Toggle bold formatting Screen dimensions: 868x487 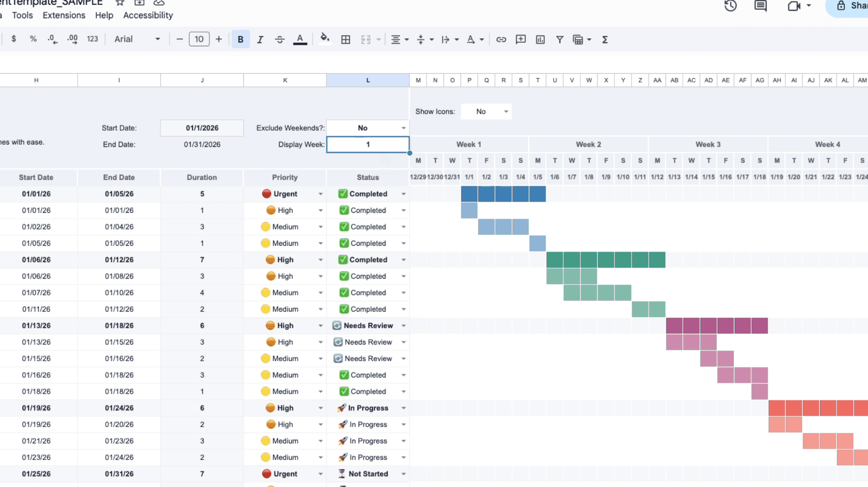point(240,39)
